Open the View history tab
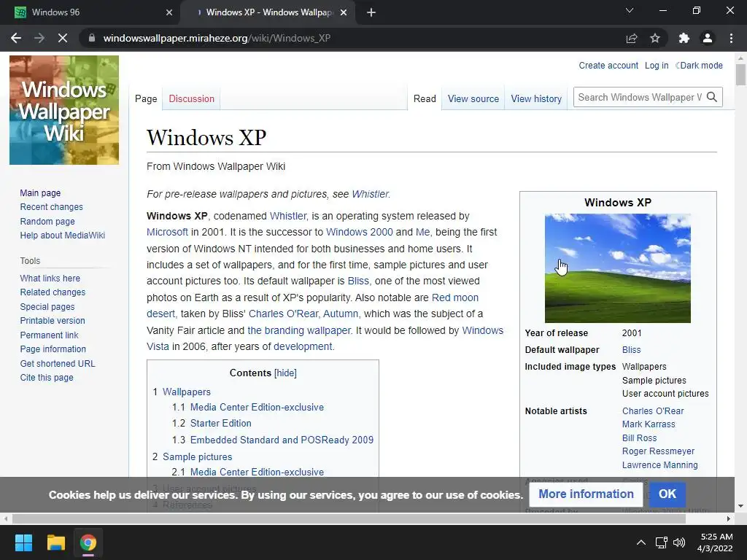747x560 pixels. pyautogui.click(x=536, y=98)
